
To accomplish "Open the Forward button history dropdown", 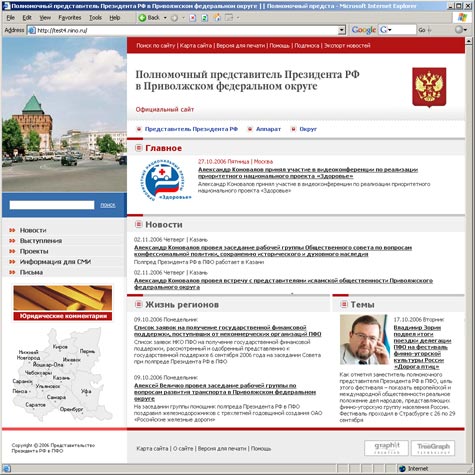I will [x=183, y=18].
